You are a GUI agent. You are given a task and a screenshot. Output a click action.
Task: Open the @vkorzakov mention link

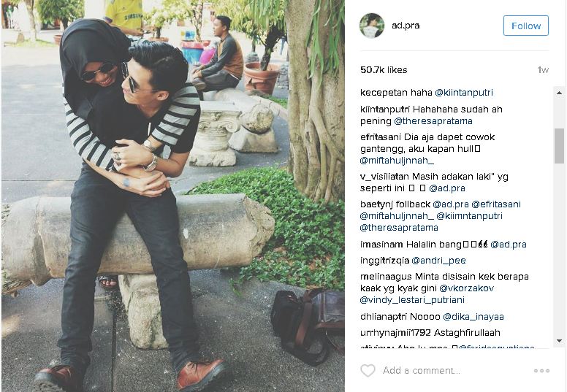coord(466,288)
